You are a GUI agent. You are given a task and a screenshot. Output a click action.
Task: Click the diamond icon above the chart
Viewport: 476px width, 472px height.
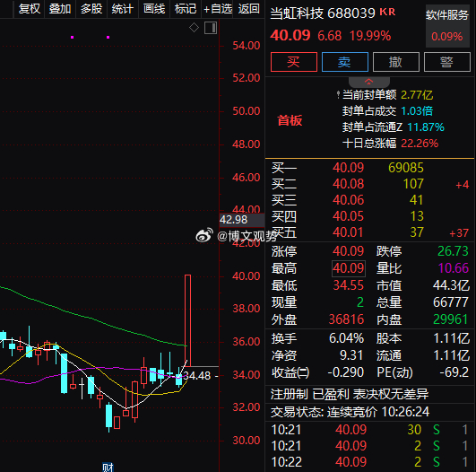(194, 28)
